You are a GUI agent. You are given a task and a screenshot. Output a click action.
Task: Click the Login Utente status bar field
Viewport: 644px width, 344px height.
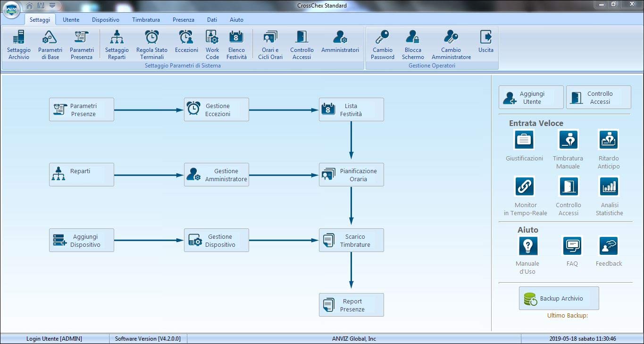click(54, 339)
